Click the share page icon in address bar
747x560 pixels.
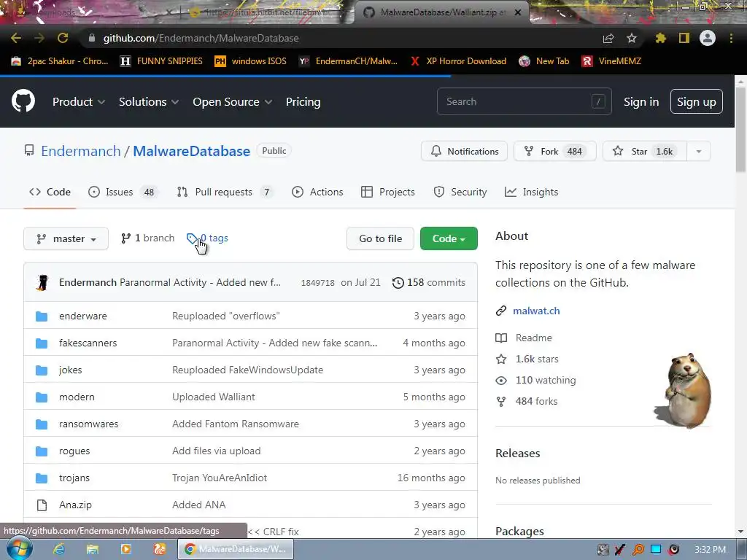(608, 38)
